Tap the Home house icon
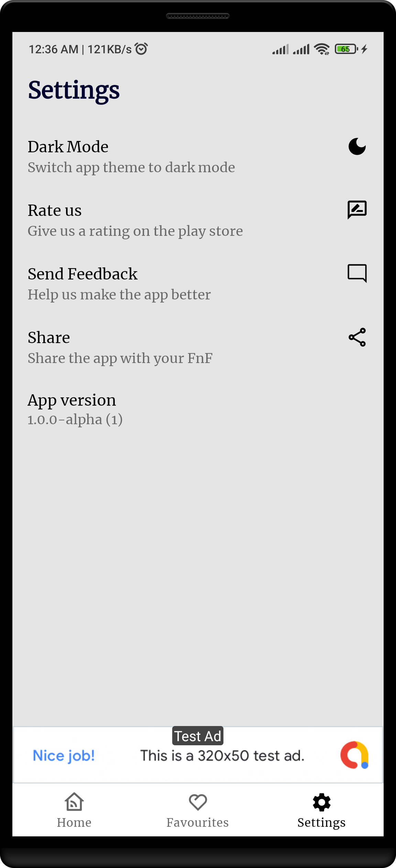396x868 pixels. [x=74, y=802]
